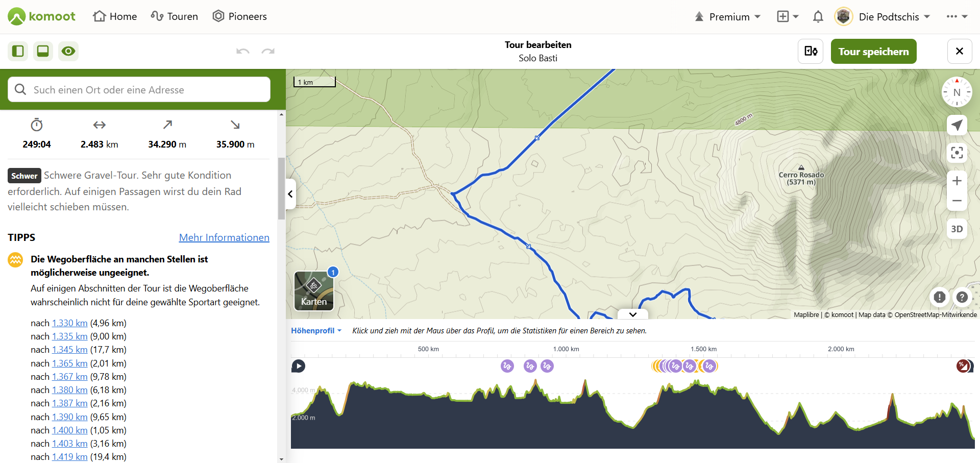This screenshot has width=980, height=463.
Task: Open the Höhenprofil dropdown
Action: tap(316, 331)
